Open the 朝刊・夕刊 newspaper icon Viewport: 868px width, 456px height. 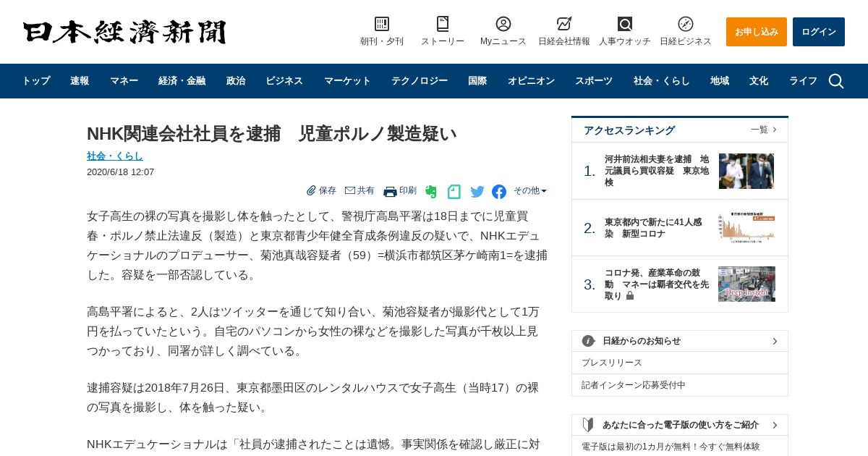382,24
